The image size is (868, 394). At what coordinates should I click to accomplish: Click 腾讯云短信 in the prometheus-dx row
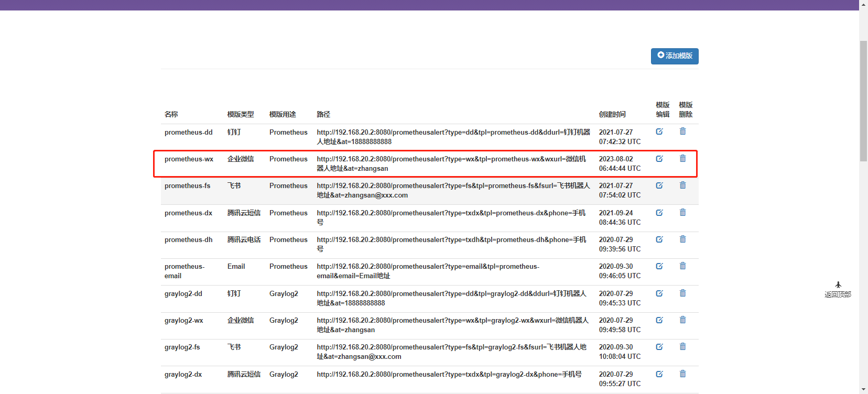click(x=244, y=213)
